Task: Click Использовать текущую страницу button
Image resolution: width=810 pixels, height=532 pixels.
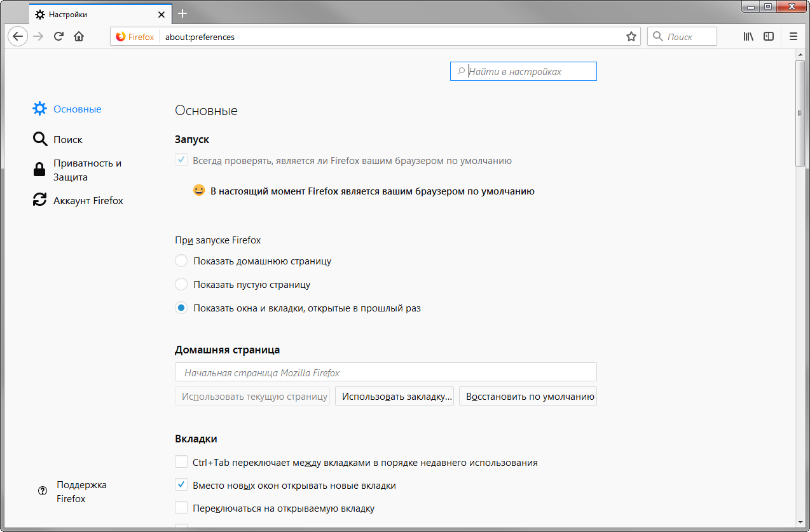Action: tap(252, 396)
